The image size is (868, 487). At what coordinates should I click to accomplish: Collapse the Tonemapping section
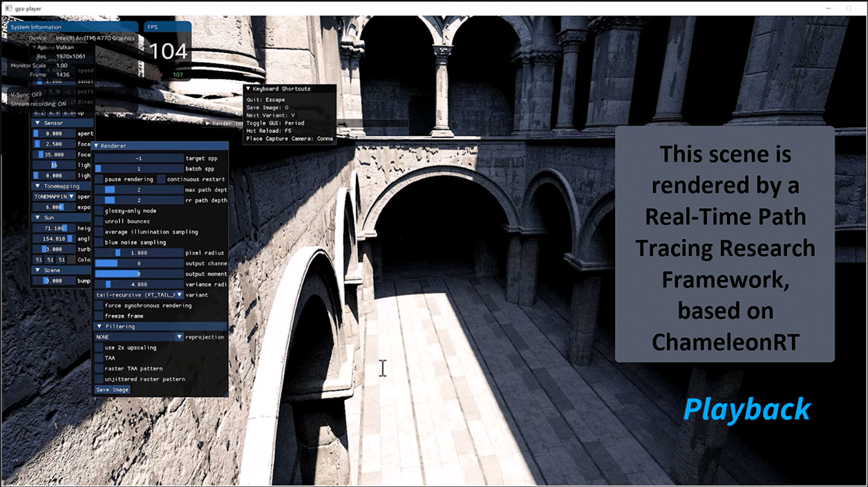[x=37, y=186]
